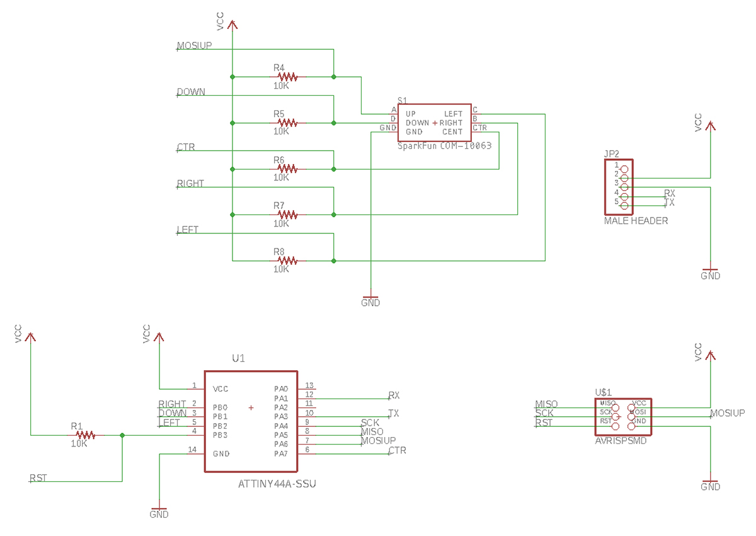Select resistor R8 at the bottom of the pull-up bank
Image resolution: width=756 pixels, height=536 pixels.
pos(287,260)
